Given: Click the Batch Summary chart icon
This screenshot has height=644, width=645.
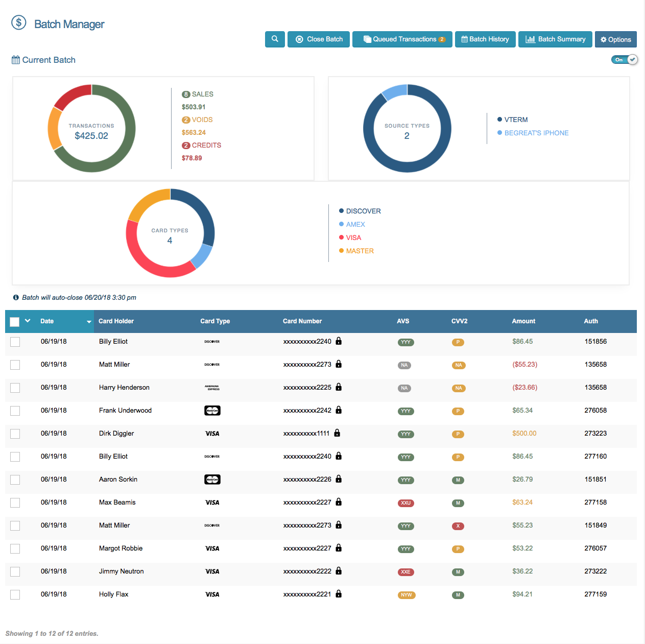Looking at the screenshot, I should point(531,39).
